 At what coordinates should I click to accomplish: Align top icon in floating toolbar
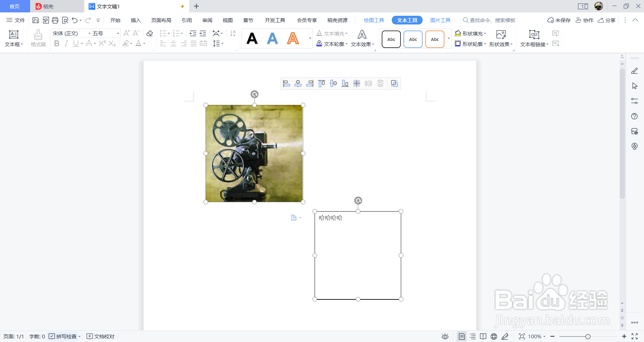coord(322,83)
